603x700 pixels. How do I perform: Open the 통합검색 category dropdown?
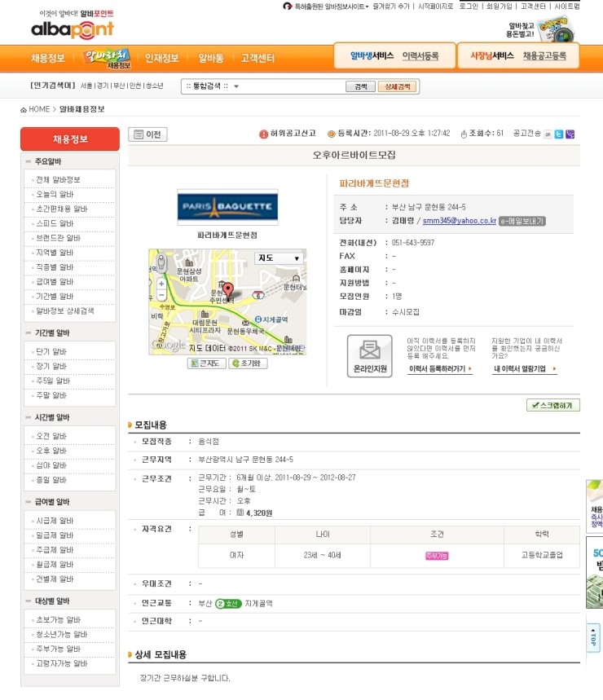213,86
